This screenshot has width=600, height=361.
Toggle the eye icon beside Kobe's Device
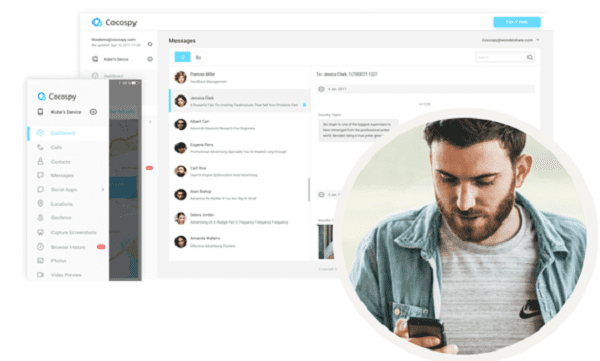point(93,112)
